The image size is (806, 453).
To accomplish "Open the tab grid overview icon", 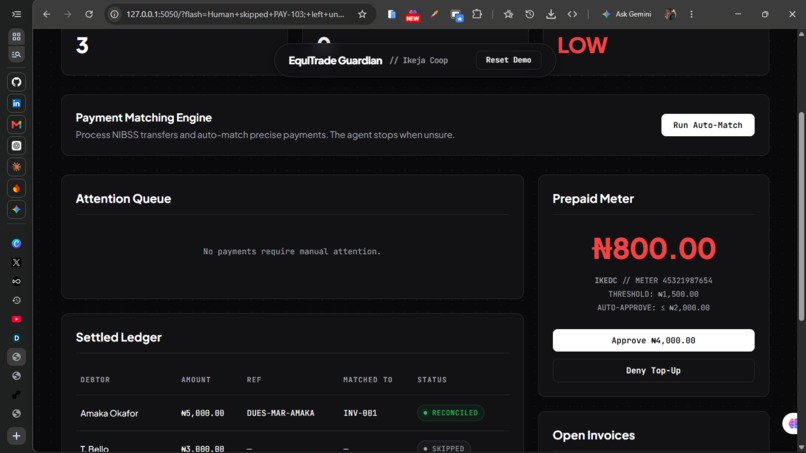I will click(x=16, y=36).
